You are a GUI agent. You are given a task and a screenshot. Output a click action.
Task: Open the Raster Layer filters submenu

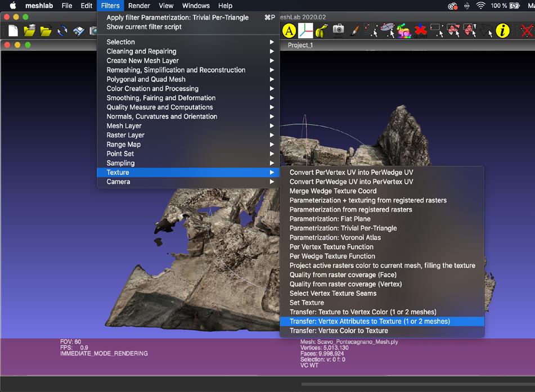pyautogui.click(x=188, y=135)
